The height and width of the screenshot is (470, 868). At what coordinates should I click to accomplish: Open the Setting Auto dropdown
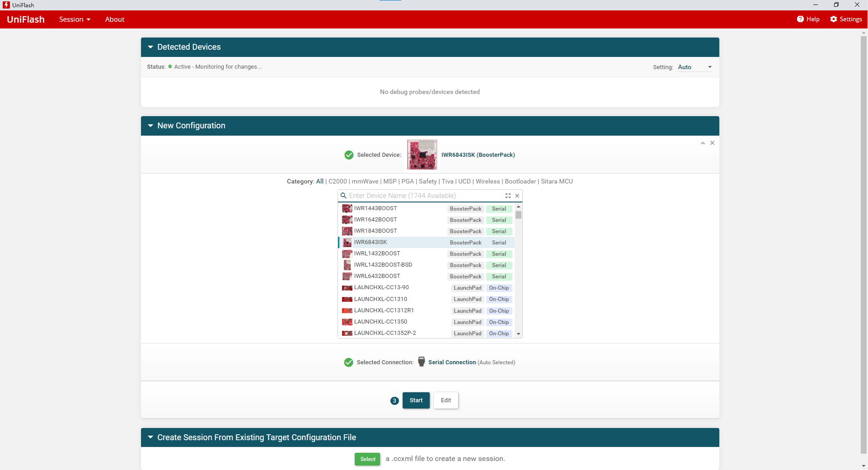coord(695,67)
